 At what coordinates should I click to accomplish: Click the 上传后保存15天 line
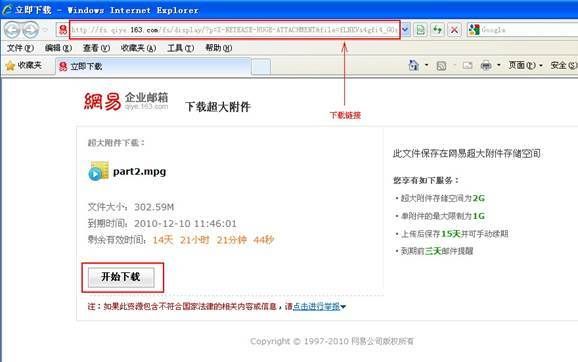pos(452,234)
